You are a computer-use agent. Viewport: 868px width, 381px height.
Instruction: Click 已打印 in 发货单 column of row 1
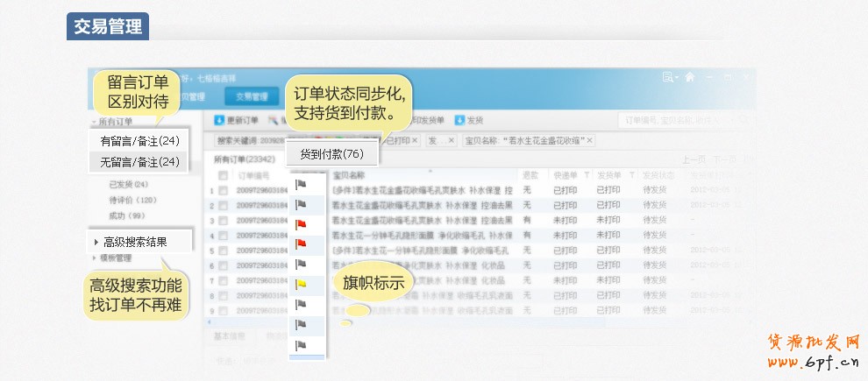608,190
